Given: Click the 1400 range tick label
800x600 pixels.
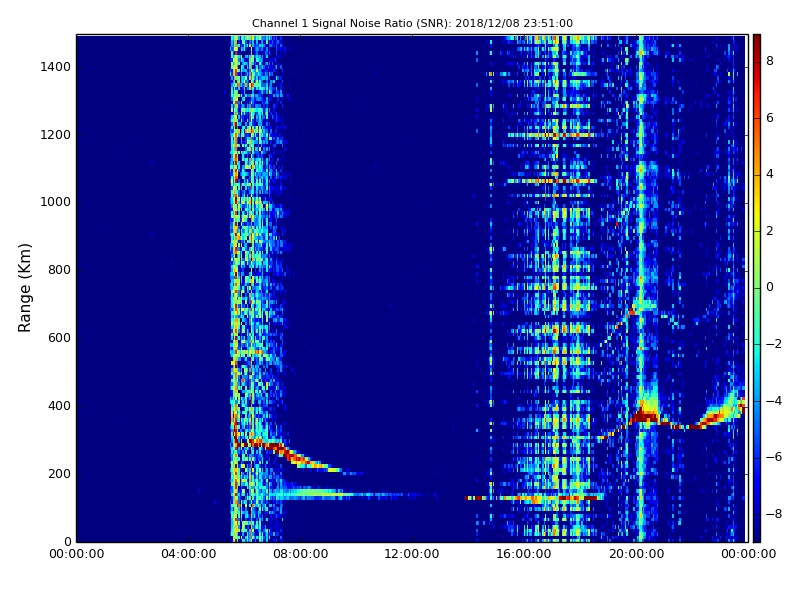Looking at the screenshot, I should pos(55,67).
